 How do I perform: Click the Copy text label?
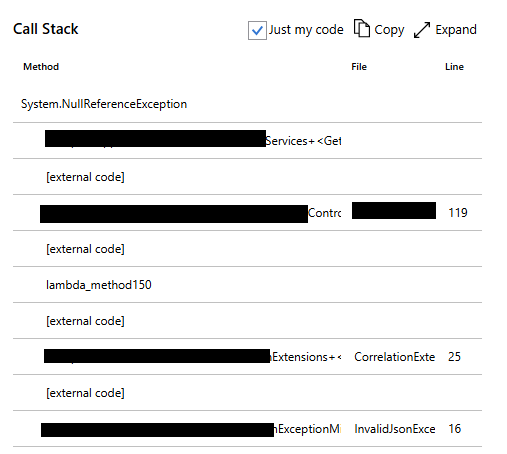[389, 30]
